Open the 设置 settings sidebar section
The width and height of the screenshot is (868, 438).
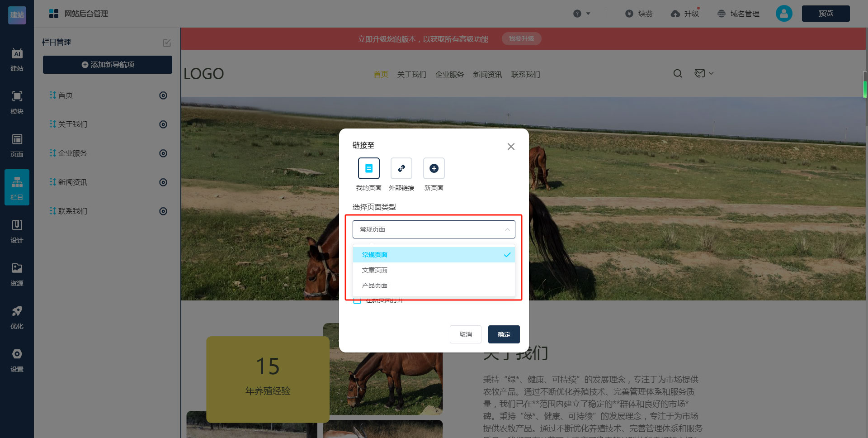point(17,361)
